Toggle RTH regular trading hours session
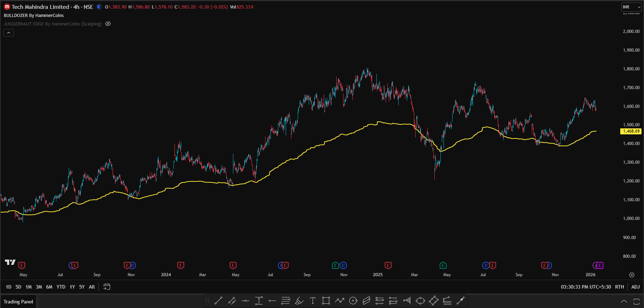This screenshot has width=644, height=308. [x=620, y=287]
